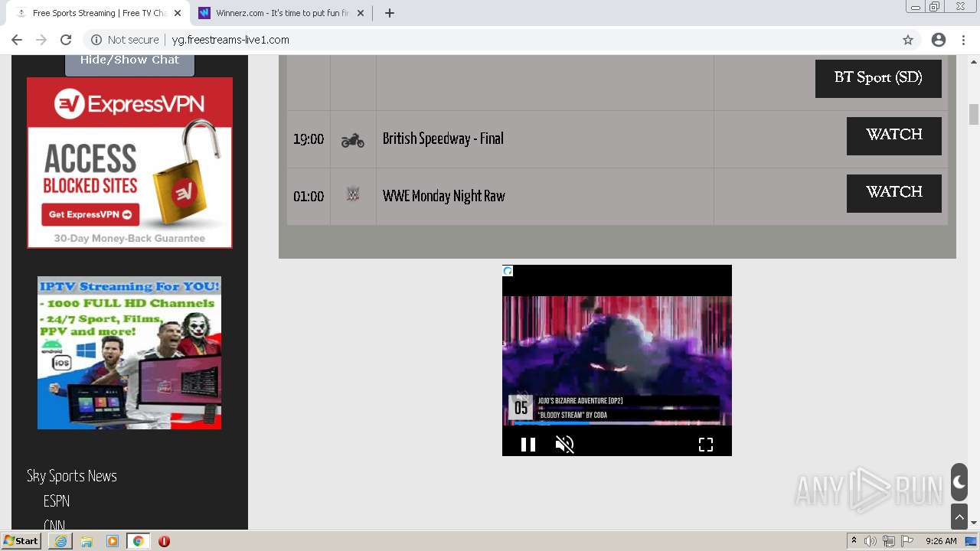Viewport: 980px width, 551px height.
Task: Click the WWE Monday Night Raw title
Action: coord(444,196)
